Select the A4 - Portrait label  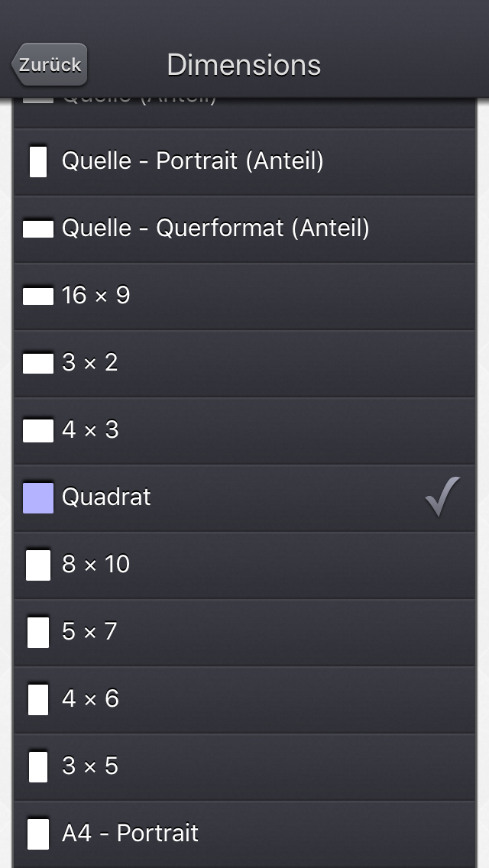130,834
